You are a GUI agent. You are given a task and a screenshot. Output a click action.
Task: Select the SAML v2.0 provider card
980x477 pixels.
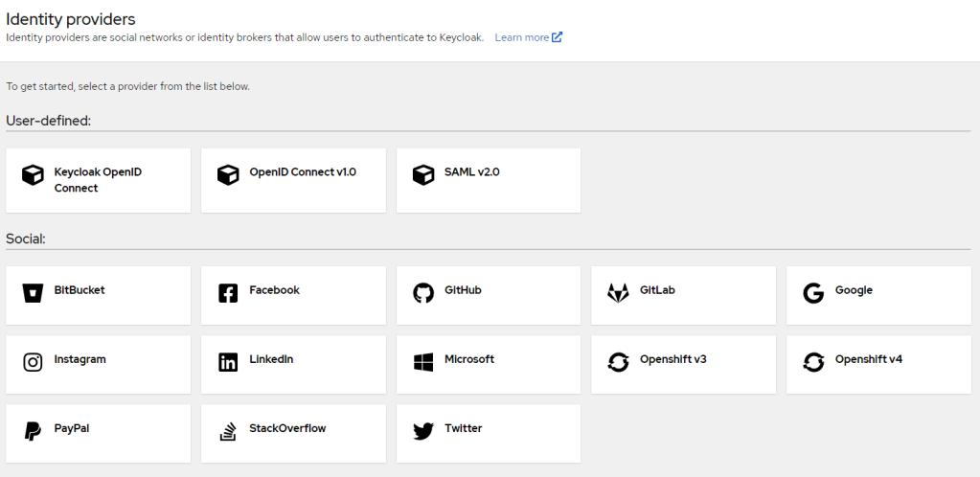489,180
